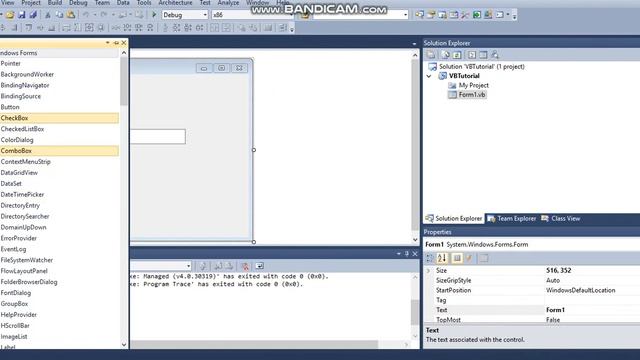Viewport: 640px width, 360px height.
Task: Toggle Categorized view in Properties panel
Action: point(430,258)
